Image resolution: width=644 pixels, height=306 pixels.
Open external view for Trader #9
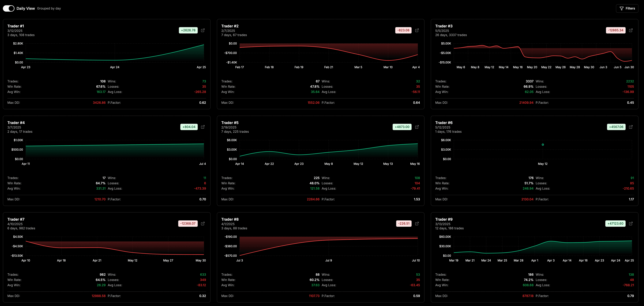click(x=631, y=223)
